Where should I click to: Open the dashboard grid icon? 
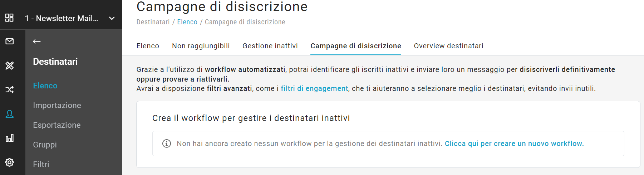(x=10, y=18)
